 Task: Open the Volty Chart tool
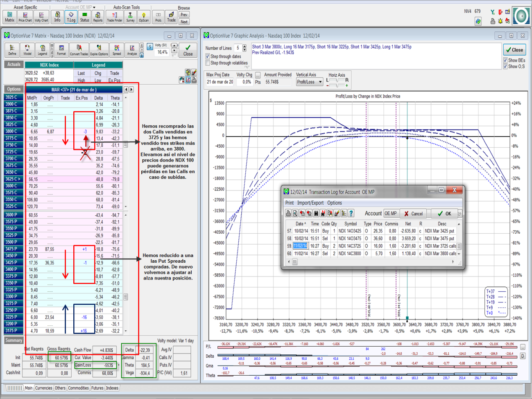[x=41, y=16]
